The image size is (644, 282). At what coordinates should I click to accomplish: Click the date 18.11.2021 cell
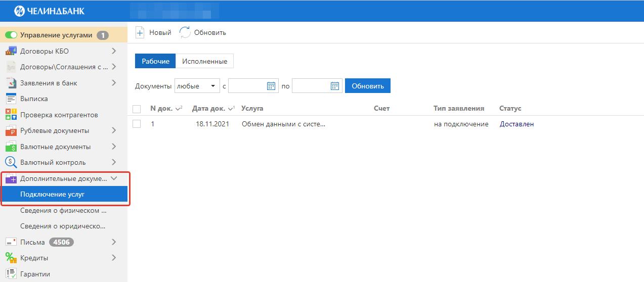click(x=212, y=124)
